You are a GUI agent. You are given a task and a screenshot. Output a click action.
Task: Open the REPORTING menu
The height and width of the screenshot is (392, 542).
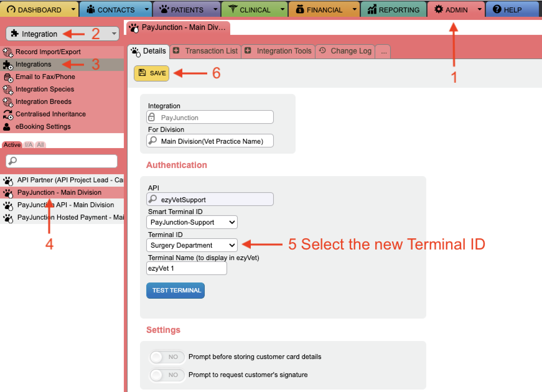(x=394, y=9)
